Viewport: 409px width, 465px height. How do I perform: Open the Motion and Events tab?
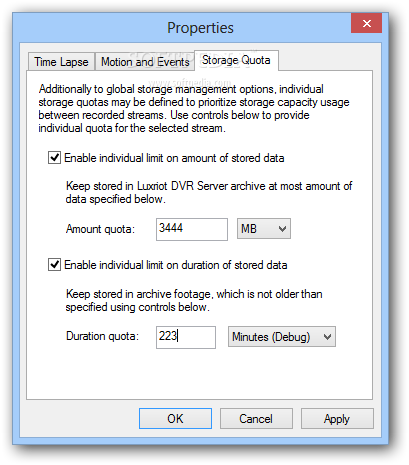[x=145, y=62]
